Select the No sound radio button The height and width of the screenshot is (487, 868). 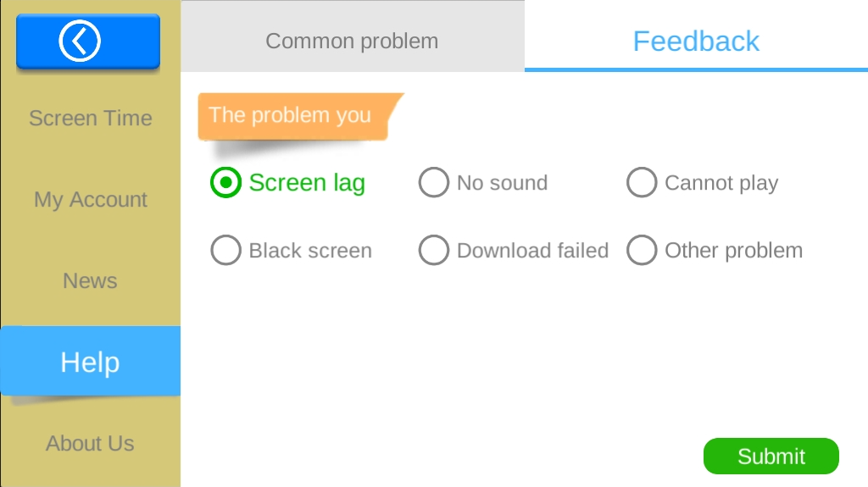tap(433, 183)
